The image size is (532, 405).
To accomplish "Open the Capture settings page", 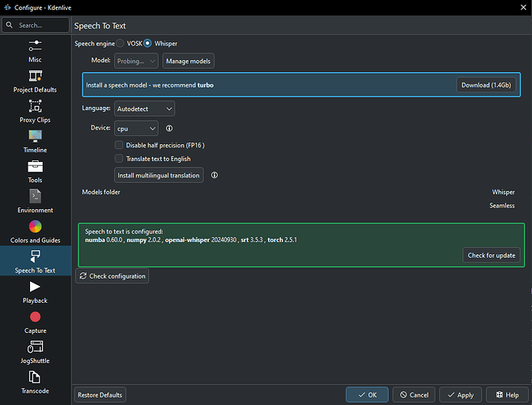I will pyautogui.click(x=36, y=322).
